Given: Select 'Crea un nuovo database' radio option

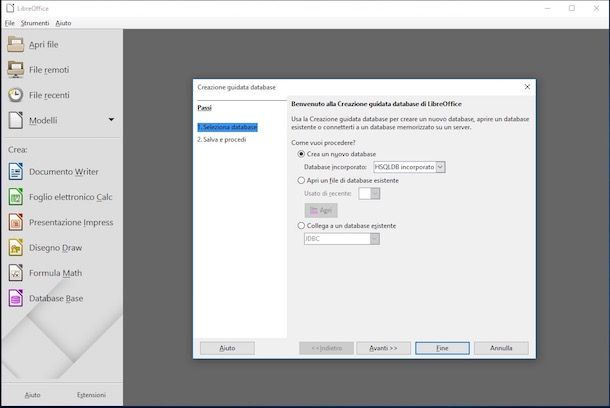Looking at the screenshot, I should [301, 154].
